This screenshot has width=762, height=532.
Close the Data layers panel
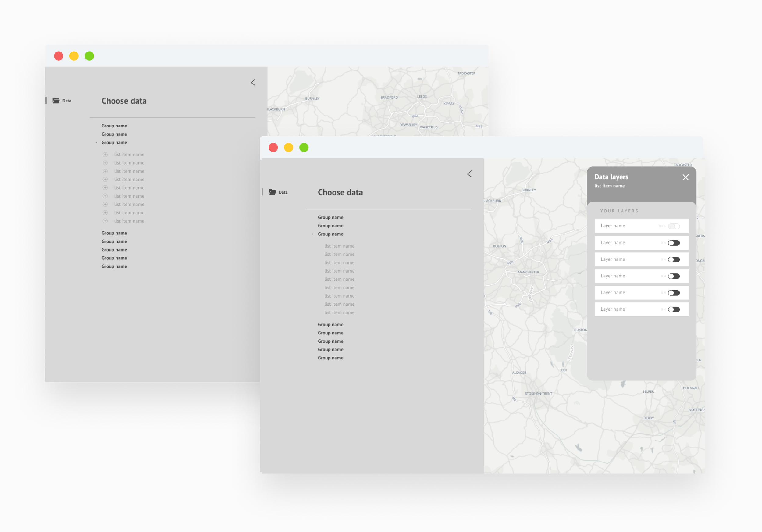tap(685, 177)
